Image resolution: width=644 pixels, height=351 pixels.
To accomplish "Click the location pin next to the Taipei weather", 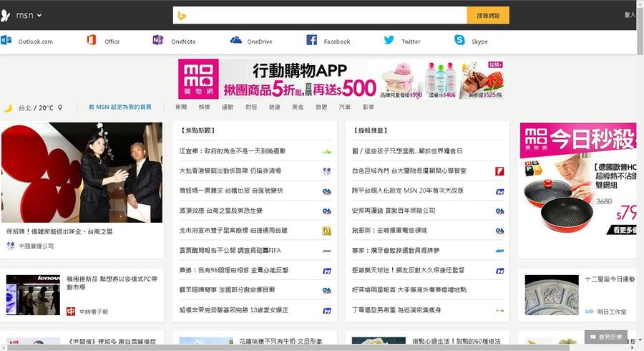I will 60,107.
